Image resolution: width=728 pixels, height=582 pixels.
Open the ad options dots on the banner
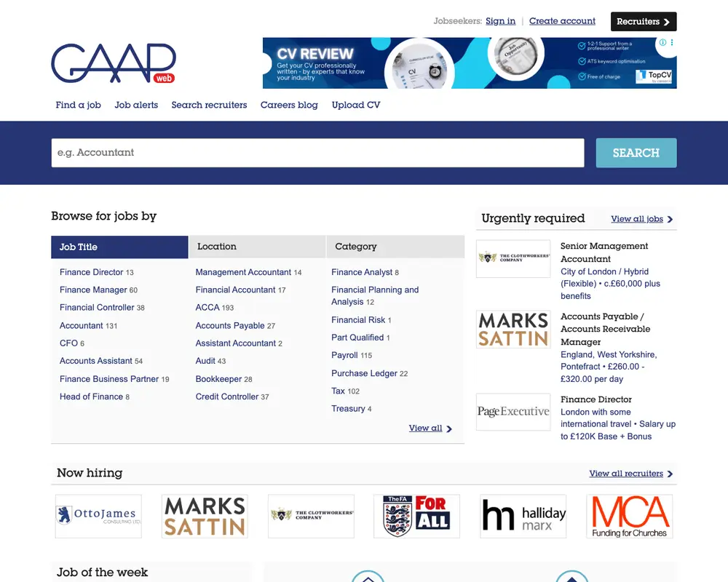click(x=672, y=42)
